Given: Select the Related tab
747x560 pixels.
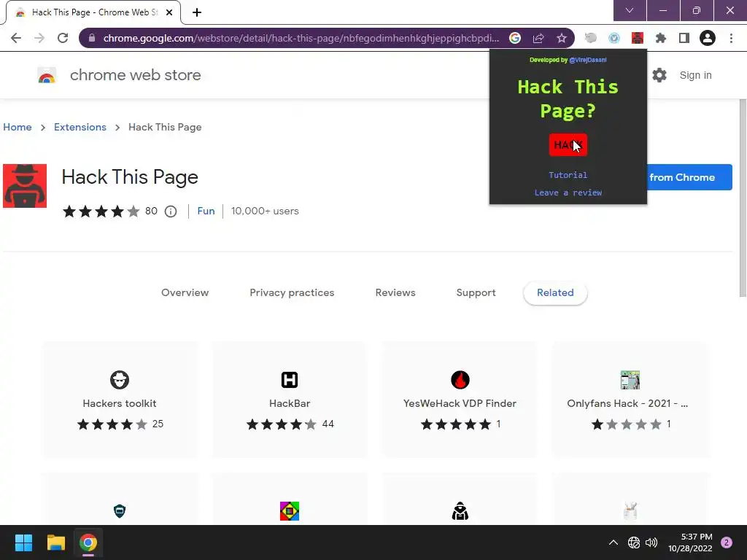Looking at the screenshot, I should click(x=555, y=293).
